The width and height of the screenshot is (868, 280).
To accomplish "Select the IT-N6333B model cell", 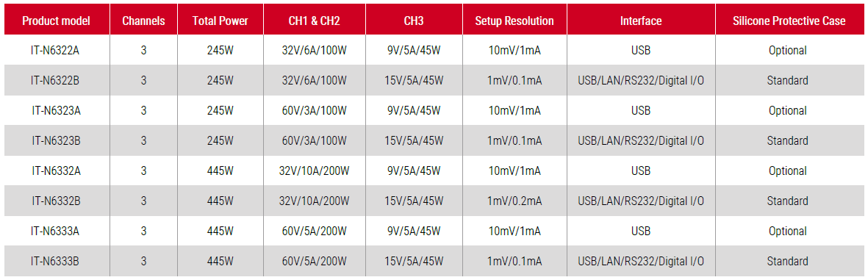I will [x=56, y=261].
